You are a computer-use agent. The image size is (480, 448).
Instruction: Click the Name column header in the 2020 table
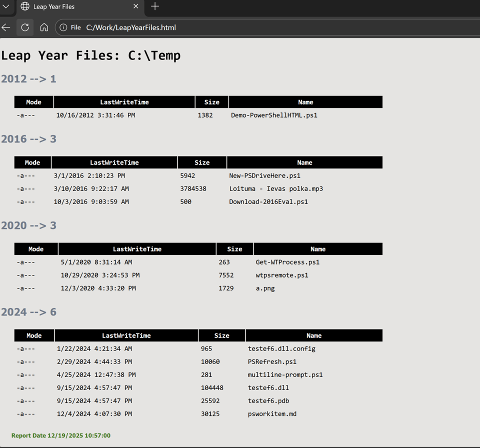tap(318, 248)
